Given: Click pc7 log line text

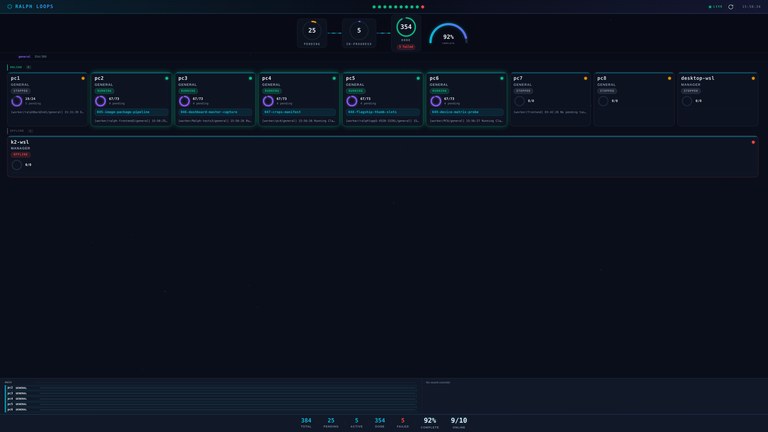Looking at the screenshot, I should (x=550, y=112).
